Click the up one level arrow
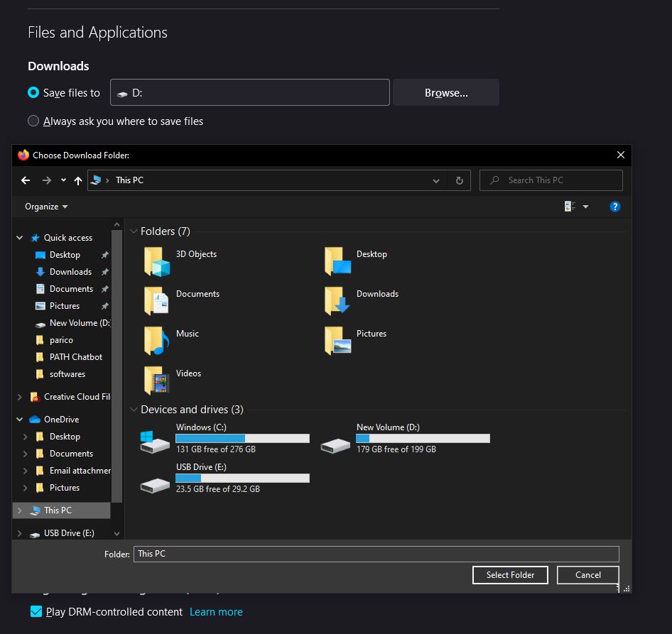 78,180
